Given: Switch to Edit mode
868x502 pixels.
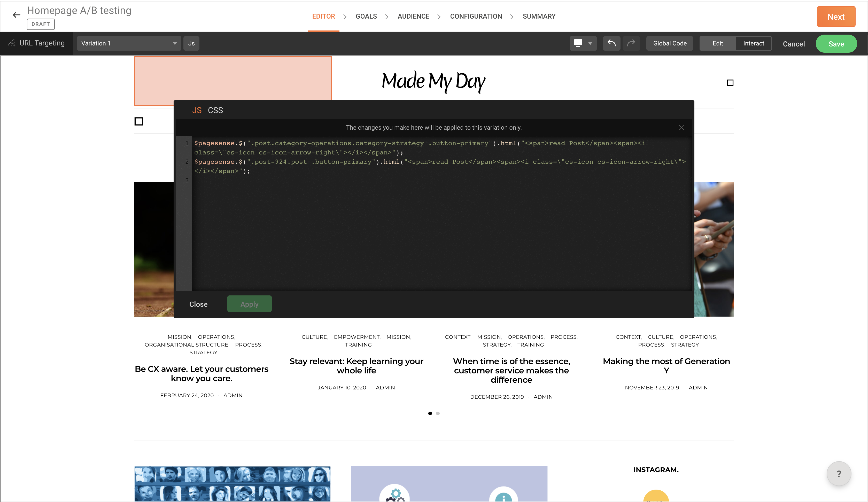Looking at the screenshot, I should pos(717,43).
